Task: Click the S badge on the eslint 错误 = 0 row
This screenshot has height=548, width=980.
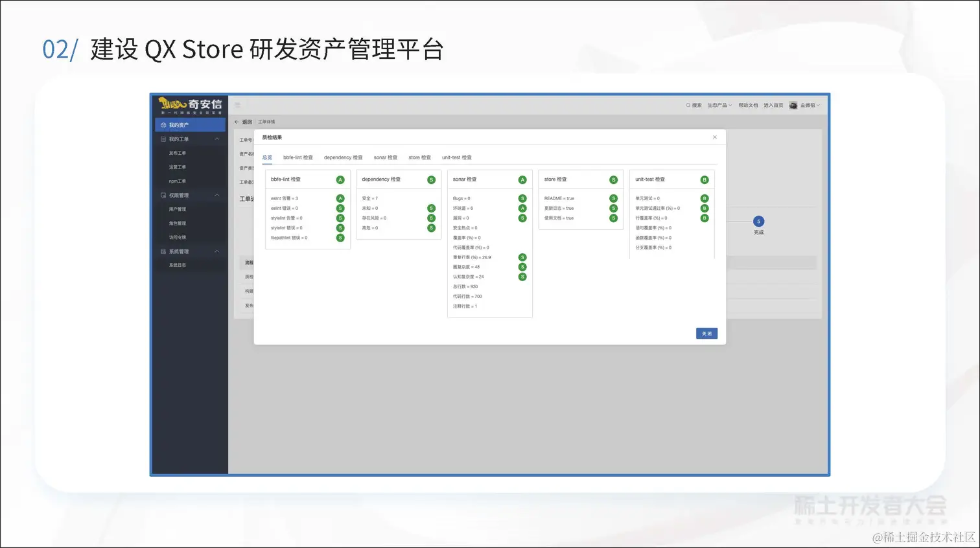Action: click(340, 209)
